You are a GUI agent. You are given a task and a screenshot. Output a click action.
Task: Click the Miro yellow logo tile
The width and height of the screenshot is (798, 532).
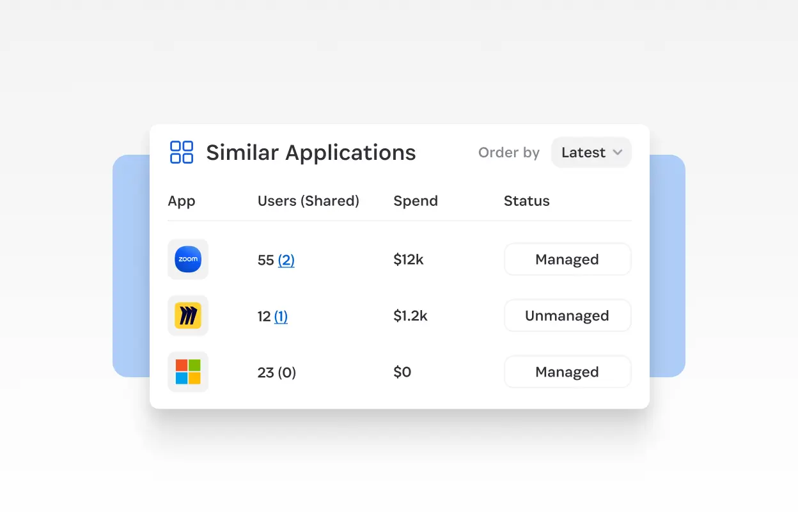pyautogui.click(x=187, y=315)
